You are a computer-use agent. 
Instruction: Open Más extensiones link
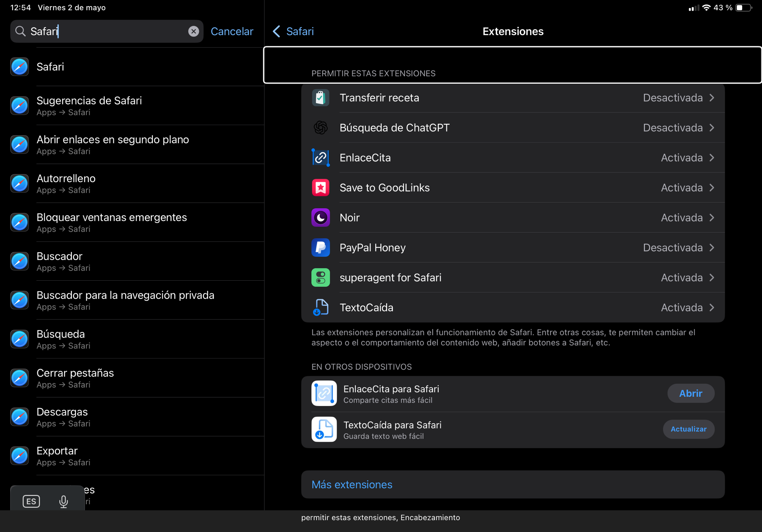(x=352, y=484)
